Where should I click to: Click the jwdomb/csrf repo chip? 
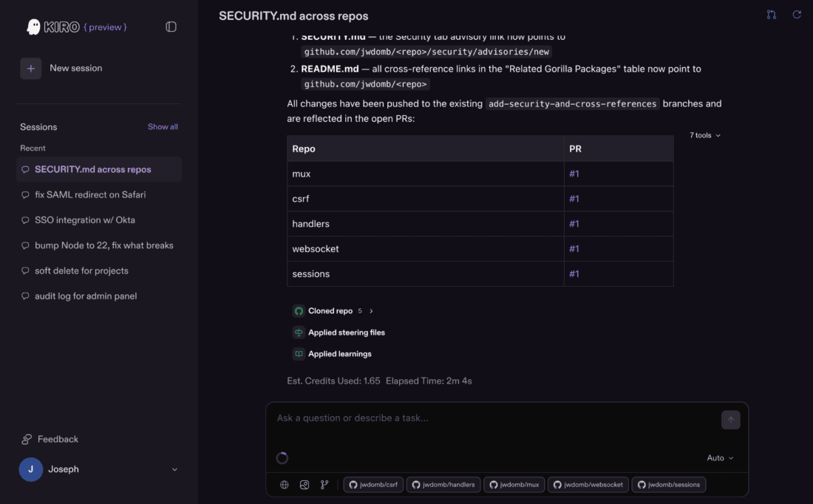[373, 485]
